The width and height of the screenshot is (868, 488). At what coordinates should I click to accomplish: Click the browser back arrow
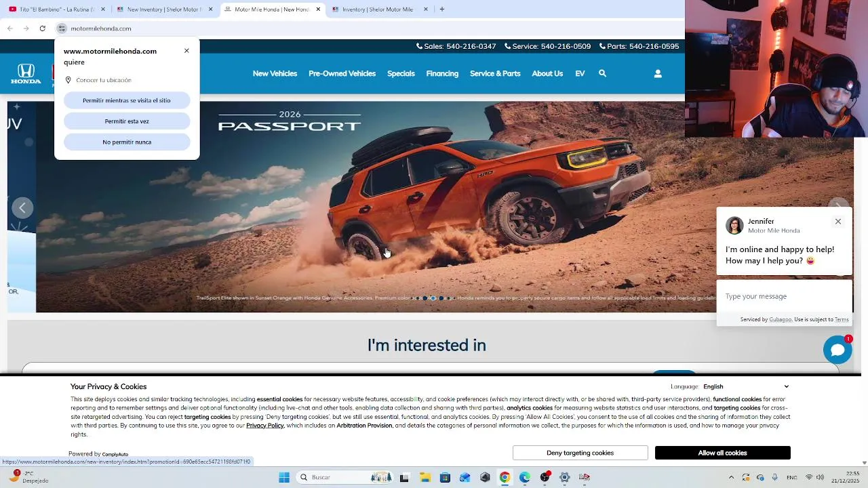tap(9, 28)
